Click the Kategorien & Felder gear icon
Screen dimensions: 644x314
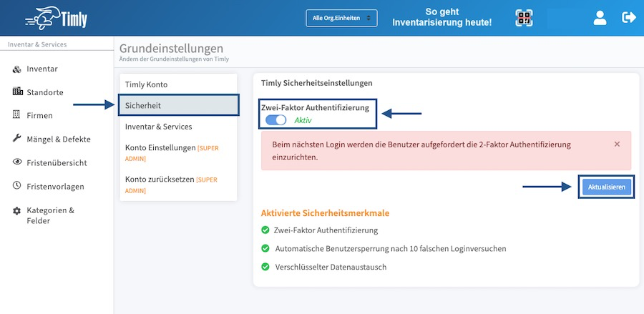click(x=17, y=211)
